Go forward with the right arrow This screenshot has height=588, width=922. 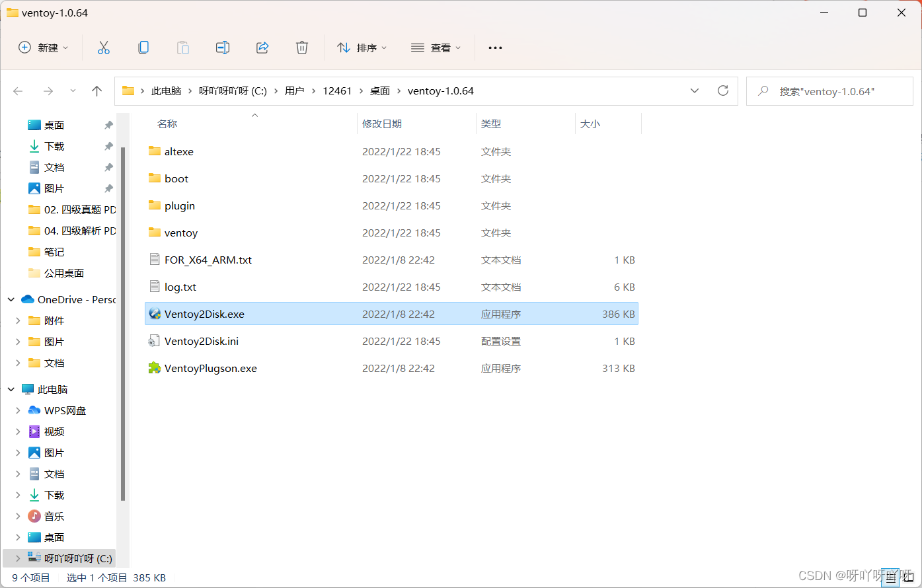click(48, 91)
